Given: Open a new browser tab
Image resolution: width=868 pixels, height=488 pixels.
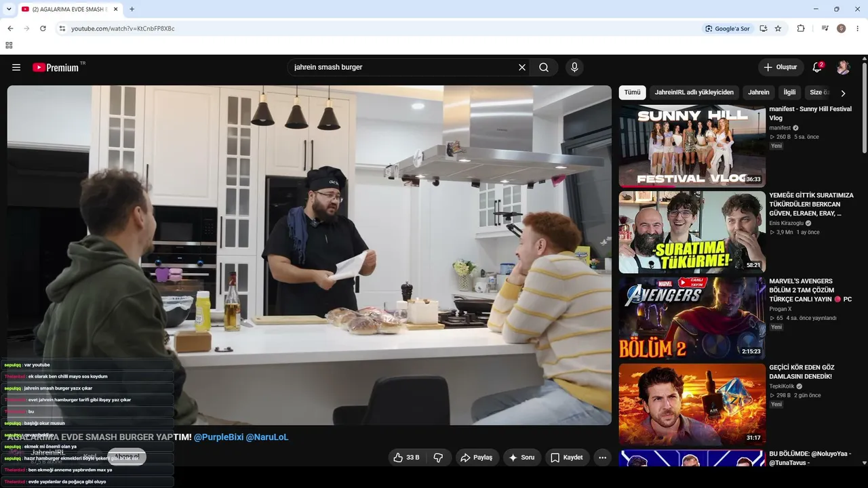Looking at the screenshot, I should pos(132,9).
